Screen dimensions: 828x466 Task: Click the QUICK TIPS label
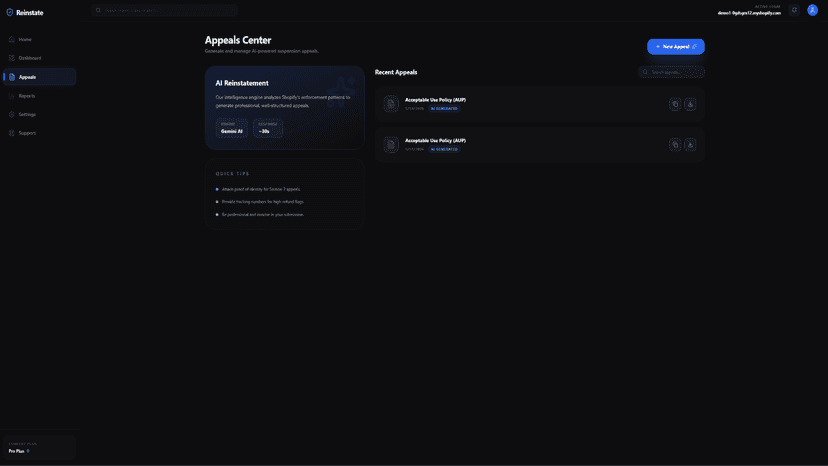[232, 174]
